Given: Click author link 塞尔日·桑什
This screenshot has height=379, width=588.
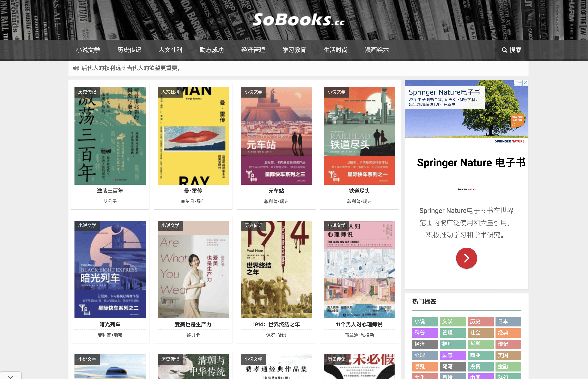Looking at the screenshot, I should click(193, 201).
